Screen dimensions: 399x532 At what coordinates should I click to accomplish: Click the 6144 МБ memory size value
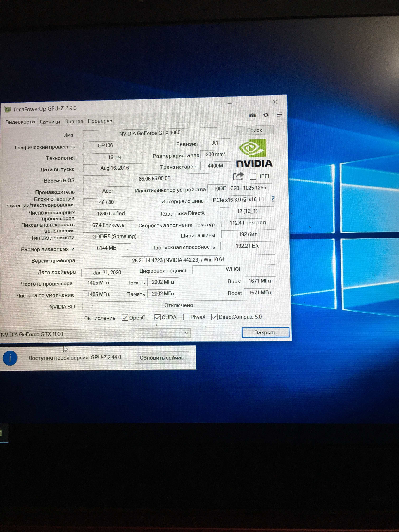(x=106, y=248)
